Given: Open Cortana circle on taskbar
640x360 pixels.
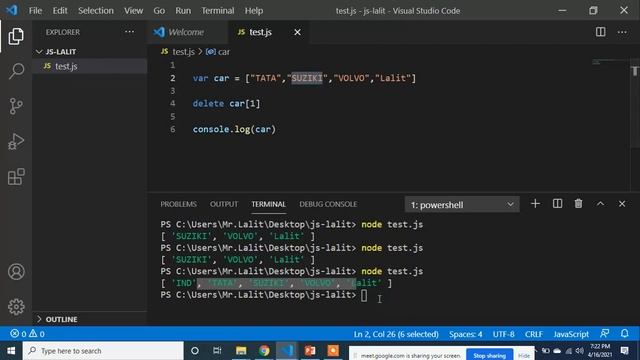Looking at the screenshot, I should pyautogui.click(x=195, y=351).
